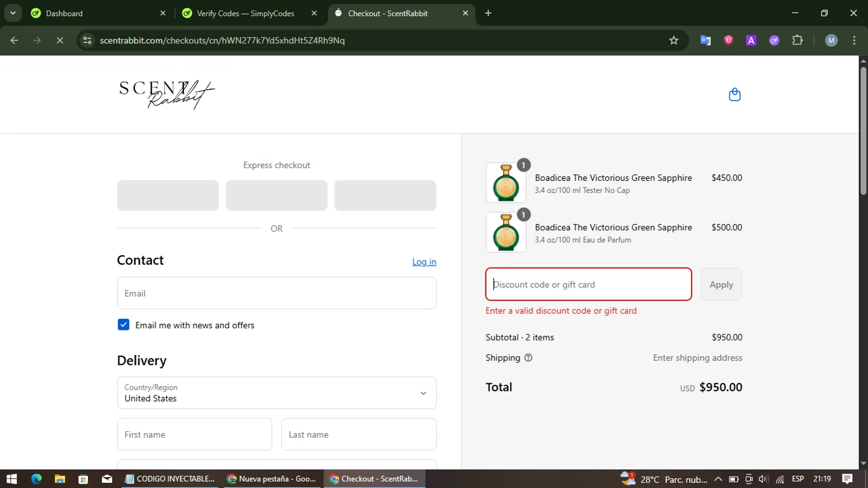The image size is (868, 488).
Task: Open Microsoft Store from the taskbar
Action: (x=83, y=479)
